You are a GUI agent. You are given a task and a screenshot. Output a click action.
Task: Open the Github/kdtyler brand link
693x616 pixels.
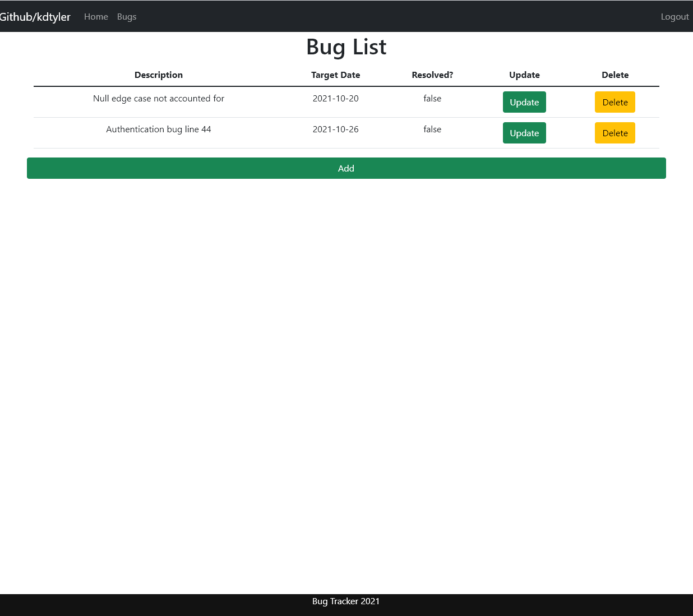[35, 17]
